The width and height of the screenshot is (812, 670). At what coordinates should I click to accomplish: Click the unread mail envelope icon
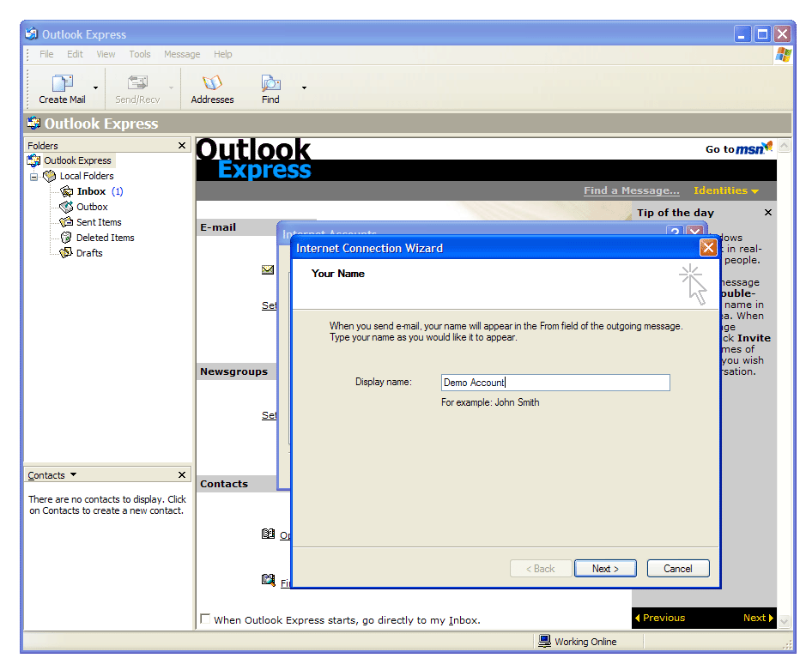pos(268,269)
